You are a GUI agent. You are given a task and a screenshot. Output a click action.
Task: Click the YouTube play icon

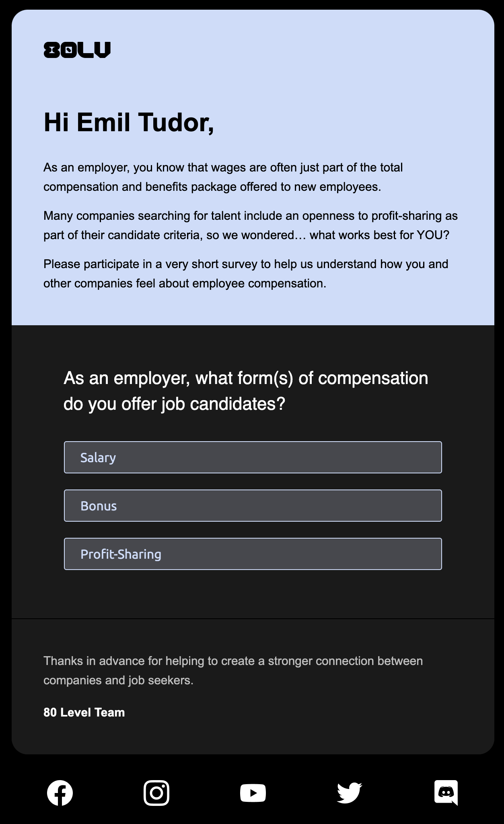click(x=253, y=793)
